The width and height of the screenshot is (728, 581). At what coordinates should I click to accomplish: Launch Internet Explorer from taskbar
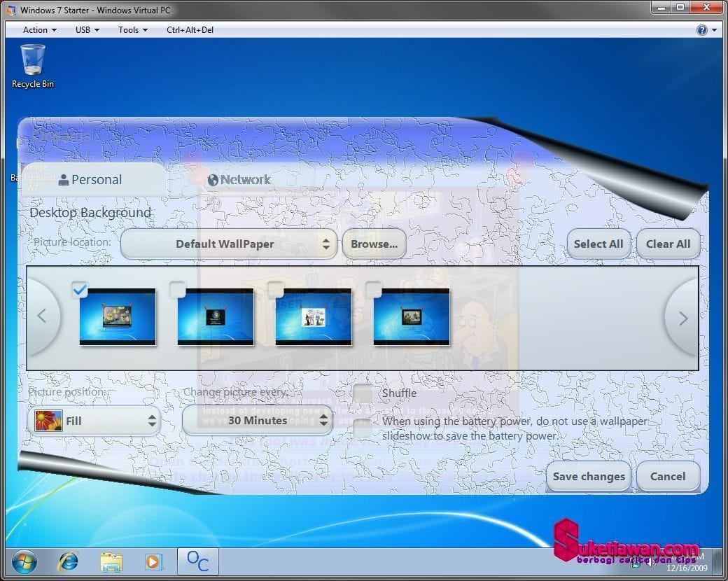(68, 561)
